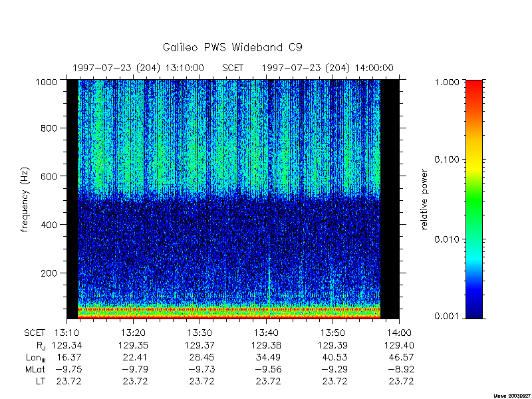Click the 13:10 time axis label
Viewport: 532px width, 399px height.
tap(67, 333)
